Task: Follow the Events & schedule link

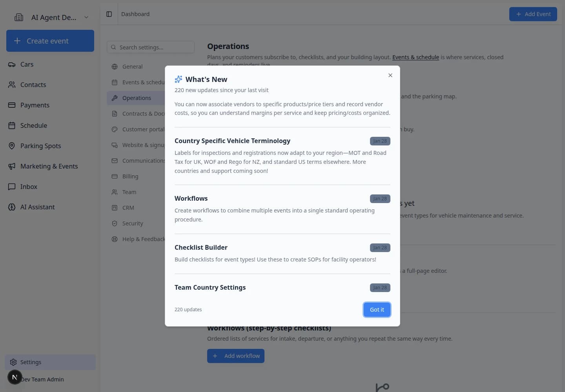Action: point(416,57)
